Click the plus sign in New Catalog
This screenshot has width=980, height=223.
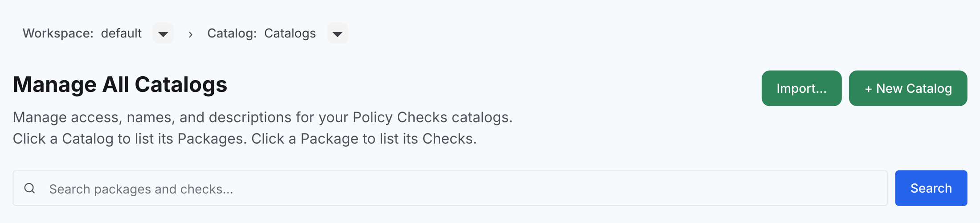pyautogui.click(x=868, y=89)
